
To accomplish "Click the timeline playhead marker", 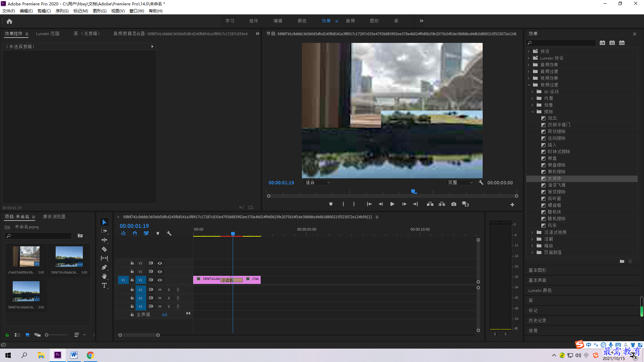I will (x=233, y=234).
